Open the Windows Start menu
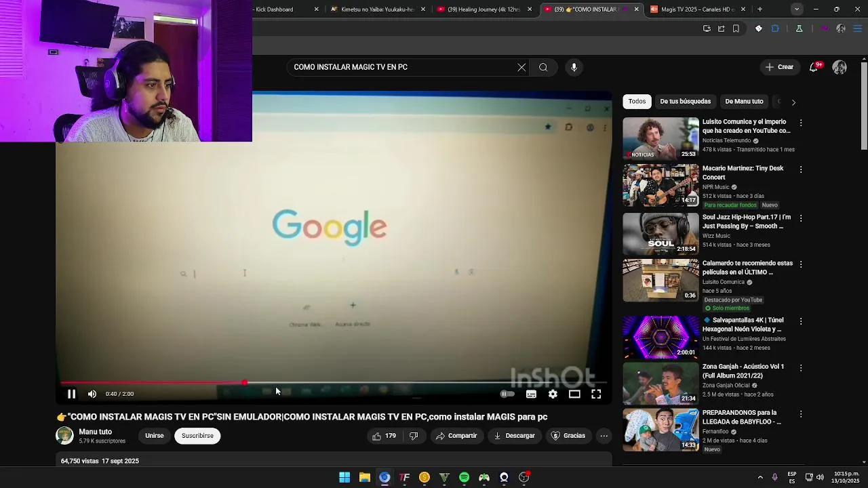868x488 pixels. [x=344, y=477]
